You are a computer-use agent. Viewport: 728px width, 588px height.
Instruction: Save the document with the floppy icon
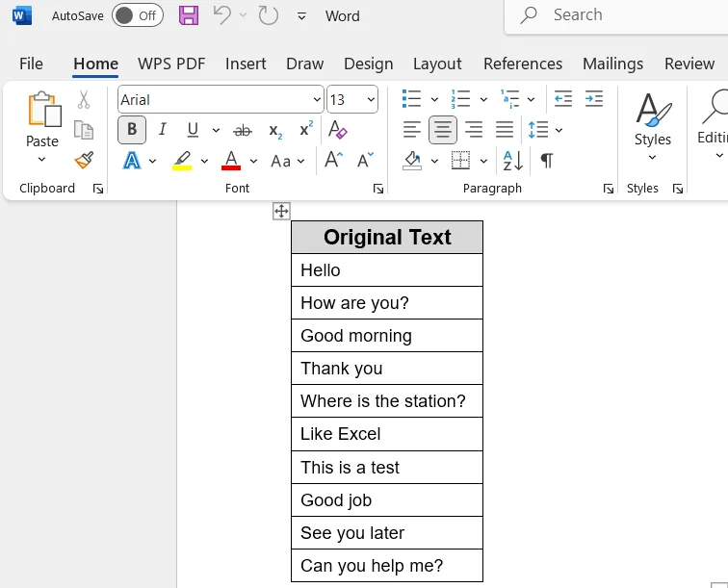point(189,15)
